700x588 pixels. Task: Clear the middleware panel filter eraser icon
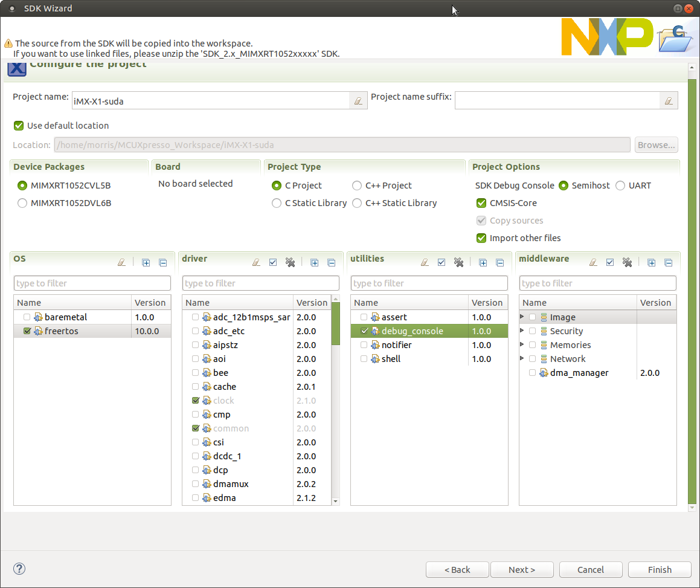(x=593, y=262)
